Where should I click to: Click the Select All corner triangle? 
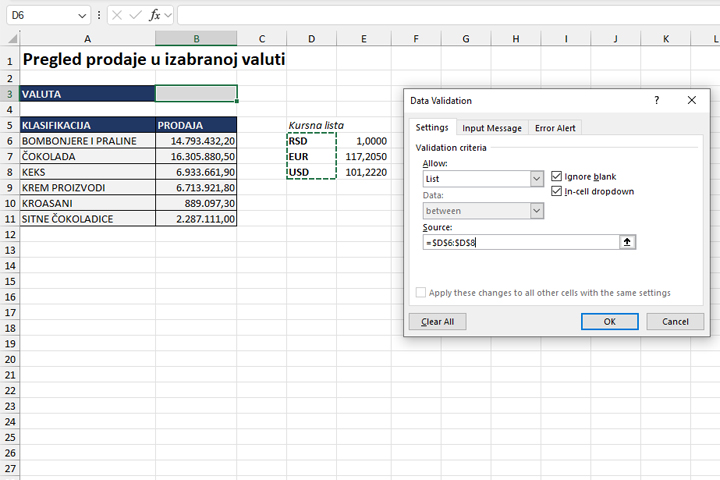10,39
